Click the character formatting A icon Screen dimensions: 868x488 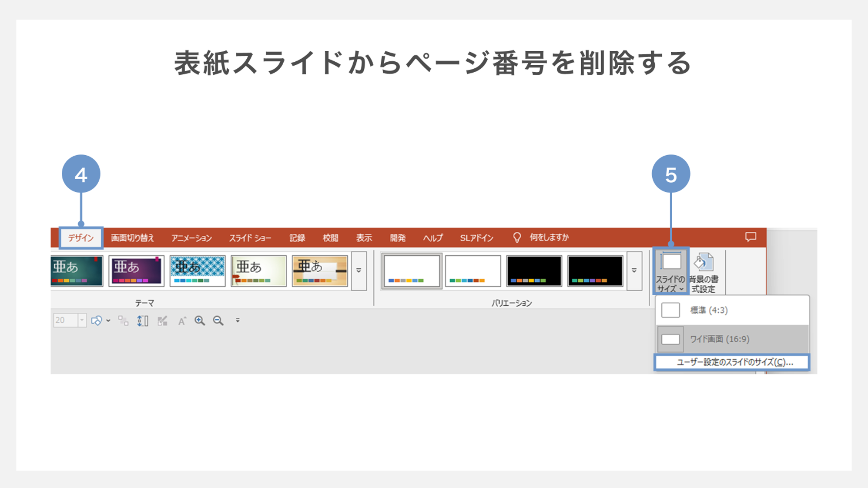(182, 321)
